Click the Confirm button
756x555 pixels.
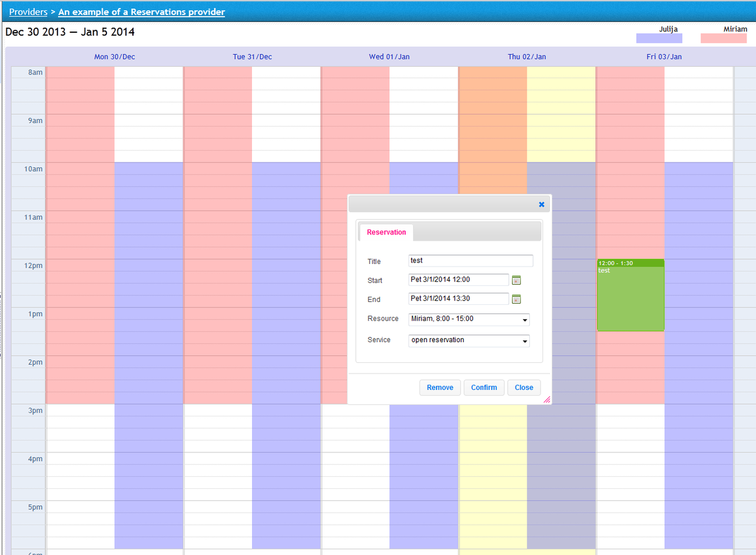tap(484, 387)
